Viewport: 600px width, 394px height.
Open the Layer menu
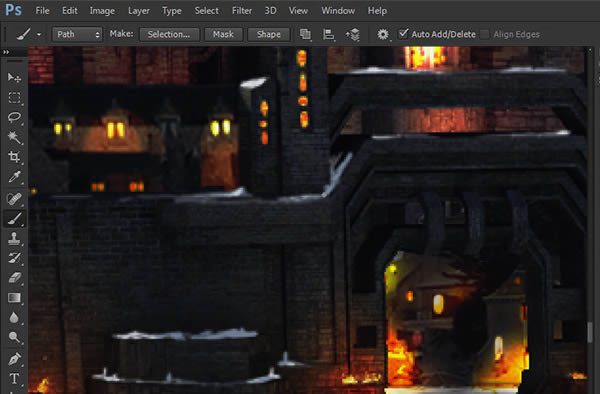[x=139, y=11]
